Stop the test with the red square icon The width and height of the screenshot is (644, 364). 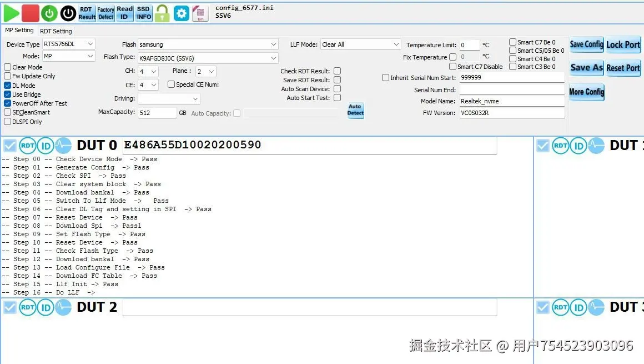[x=31, y=13]
